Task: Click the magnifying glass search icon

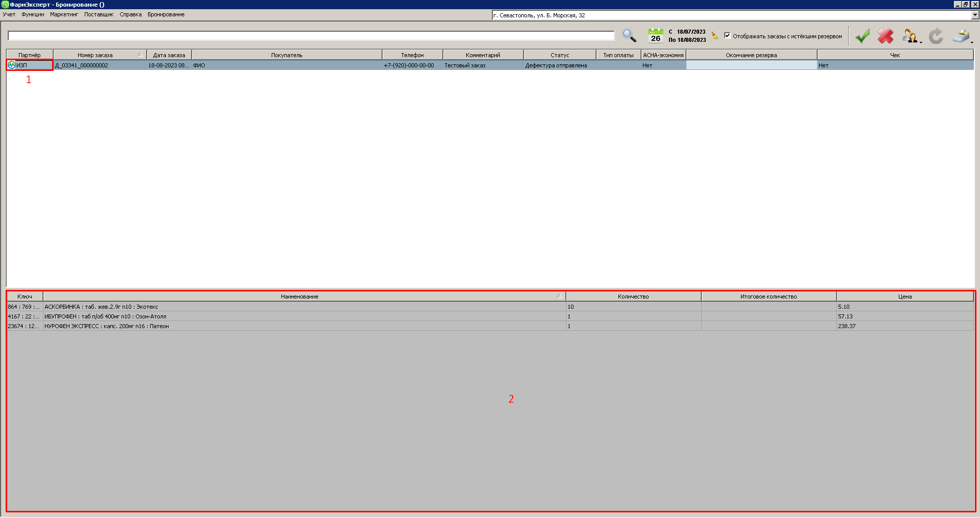Action: click(629, 36)
